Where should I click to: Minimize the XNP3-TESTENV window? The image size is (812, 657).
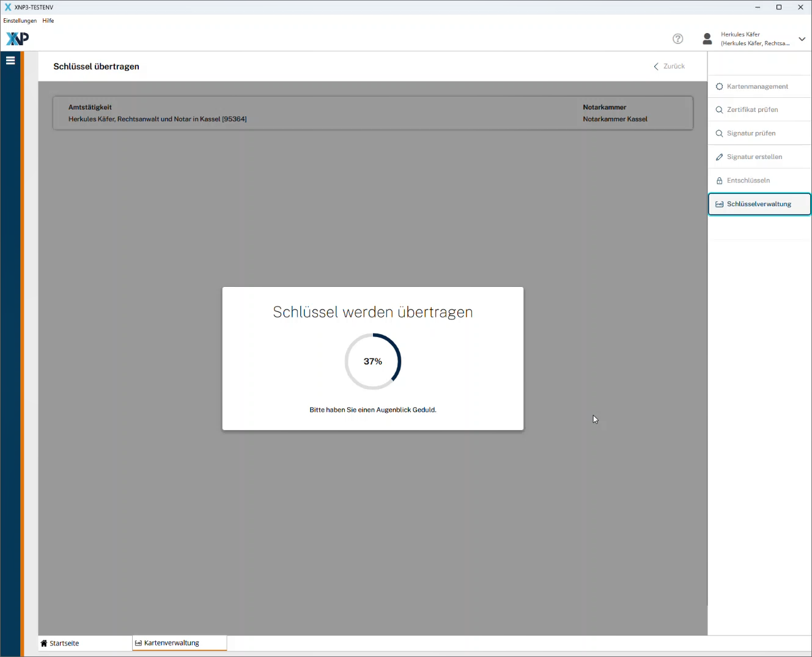(x=758, y=7)
